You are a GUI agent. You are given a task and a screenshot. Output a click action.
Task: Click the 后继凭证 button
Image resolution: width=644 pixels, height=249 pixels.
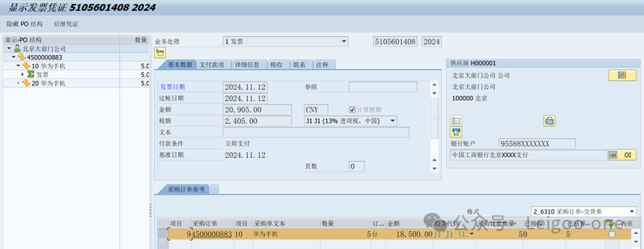point(65,24)
